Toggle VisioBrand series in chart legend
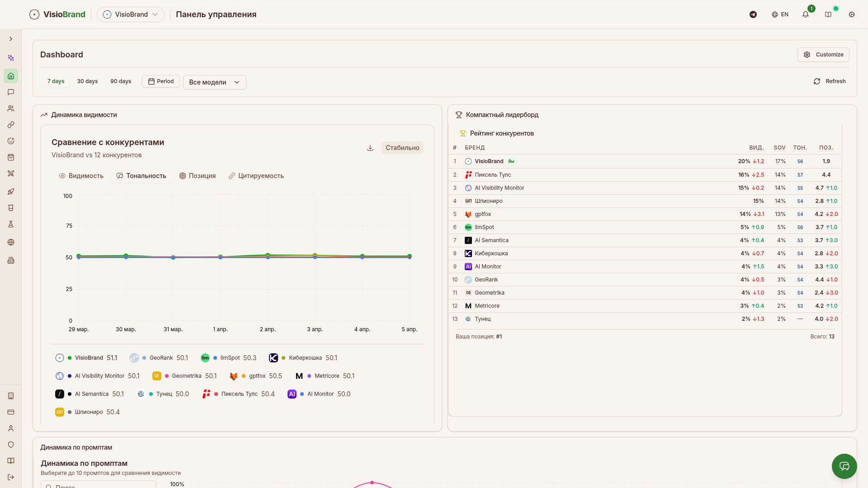This screenshot has width=868, height=488. tap(89, 358)
